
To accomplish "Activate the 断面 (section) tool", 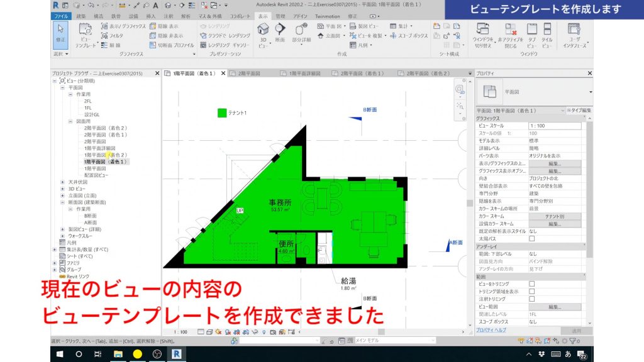I will point(279,31).
